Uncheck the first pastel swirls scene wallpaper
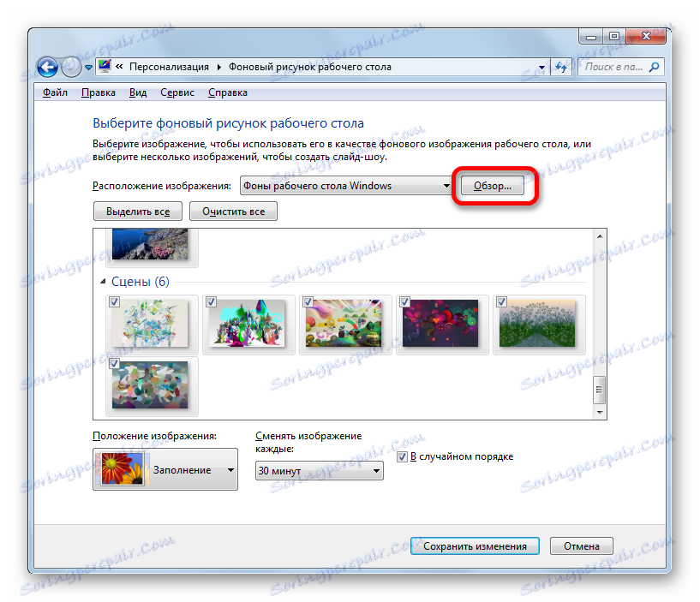The image size is (700, 602). (115, 302)
